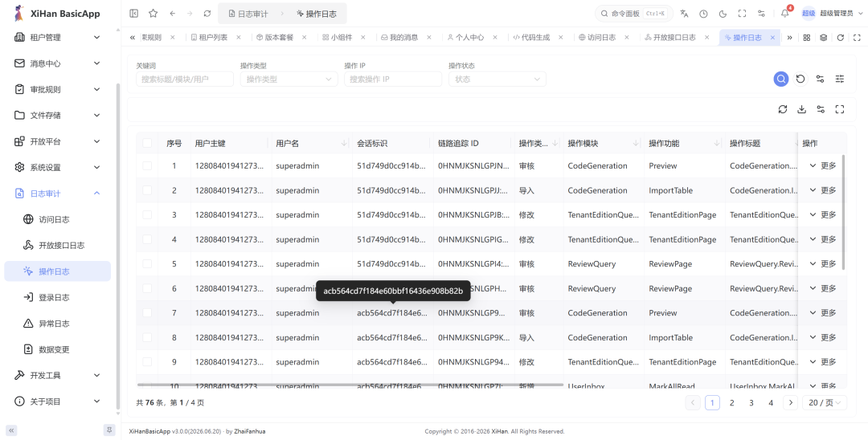
Task: Click the blue search query button
Action: click(781, 79)
